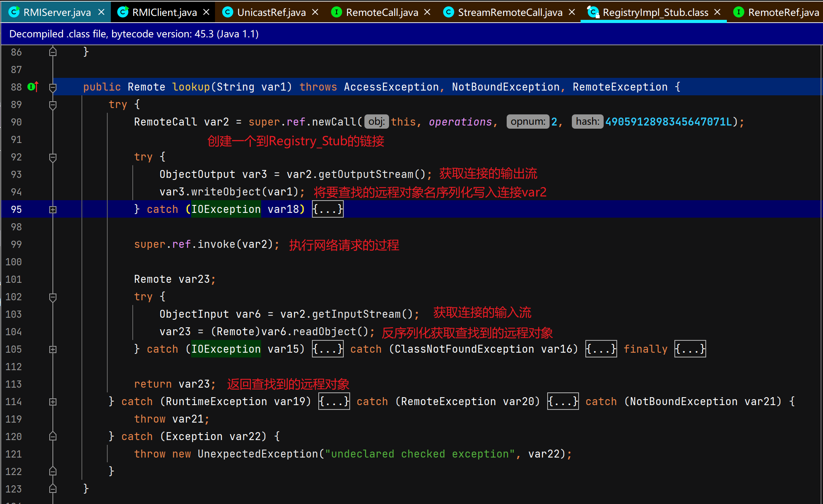Click line number 99 in the gutter
823x504 pixels.
pos(16,244)
